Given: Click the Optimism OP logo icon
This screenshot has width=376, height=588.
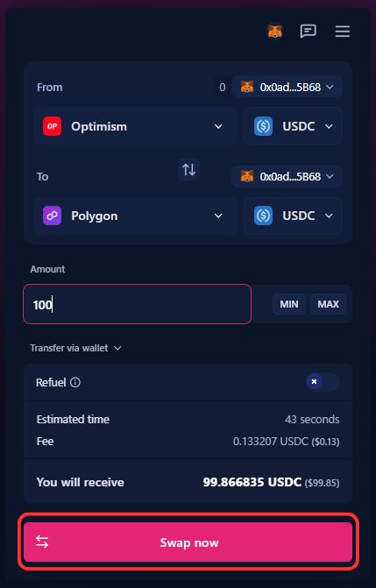Looking at the screenshot, I should pos(53,126).
